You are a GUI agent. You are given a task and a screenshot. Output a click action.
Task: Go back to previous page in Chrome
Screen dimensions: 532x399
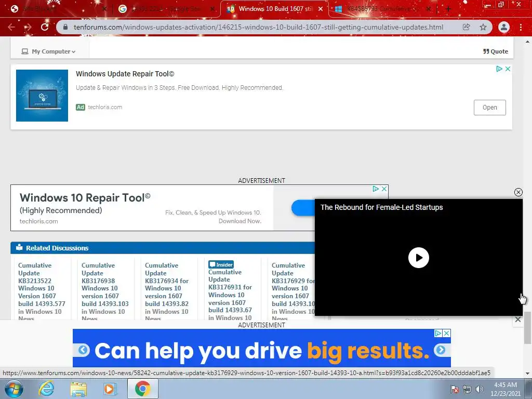11,27
